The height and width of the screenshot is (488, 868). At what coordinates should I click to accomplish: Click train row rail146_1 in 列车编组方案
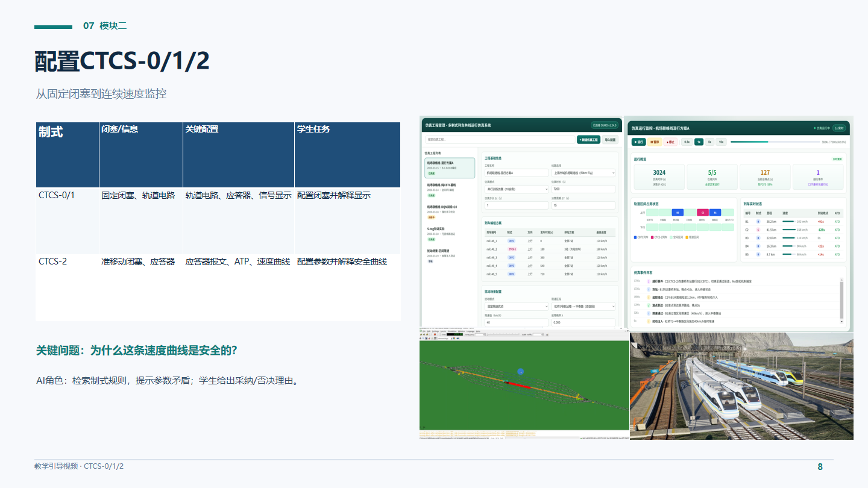[x=550, y=240]
